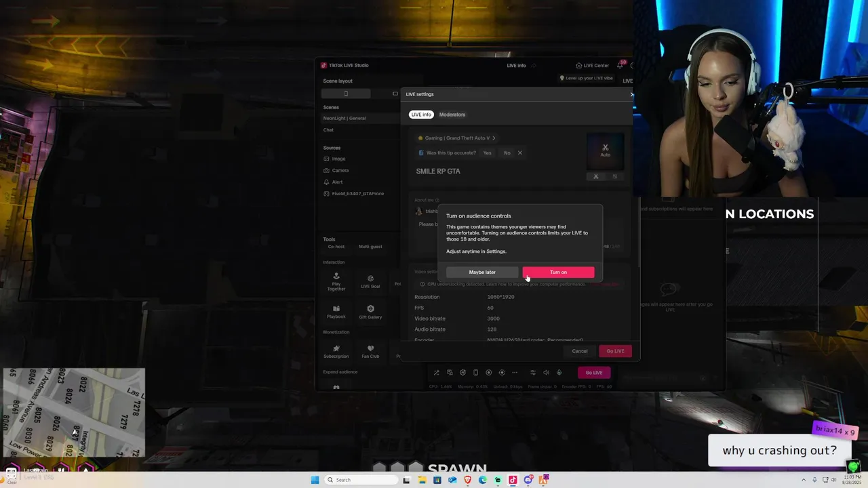Open the audio mixer sliders icon
The width and height of the screenshot is (868, 488).
533,372
